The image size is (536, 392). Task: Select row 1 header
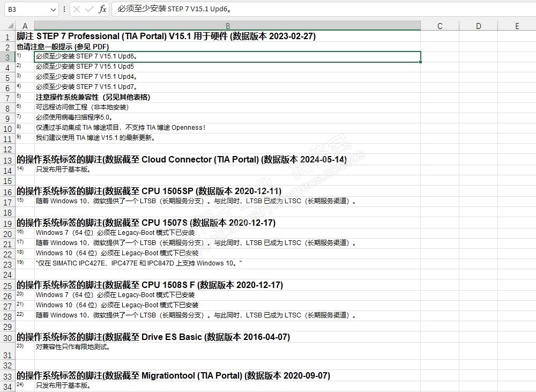click(x=8, y=36)
